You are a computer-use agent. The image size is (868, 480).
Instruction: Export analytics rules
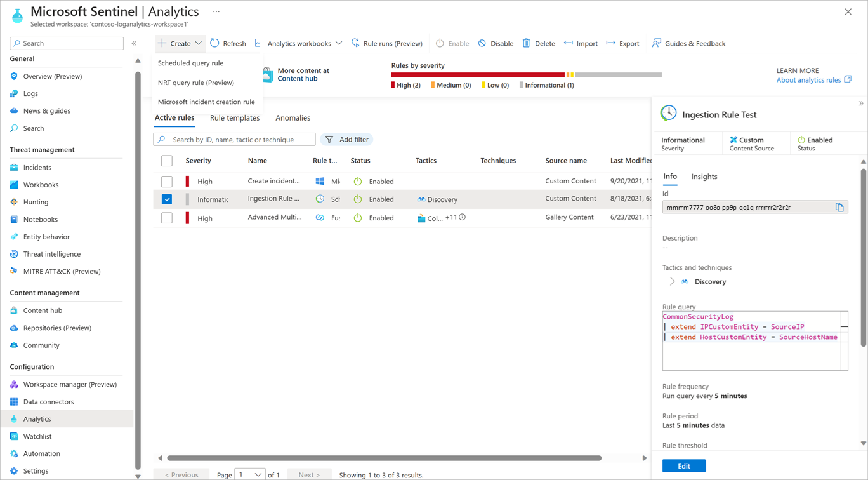(x=622, y=43)
